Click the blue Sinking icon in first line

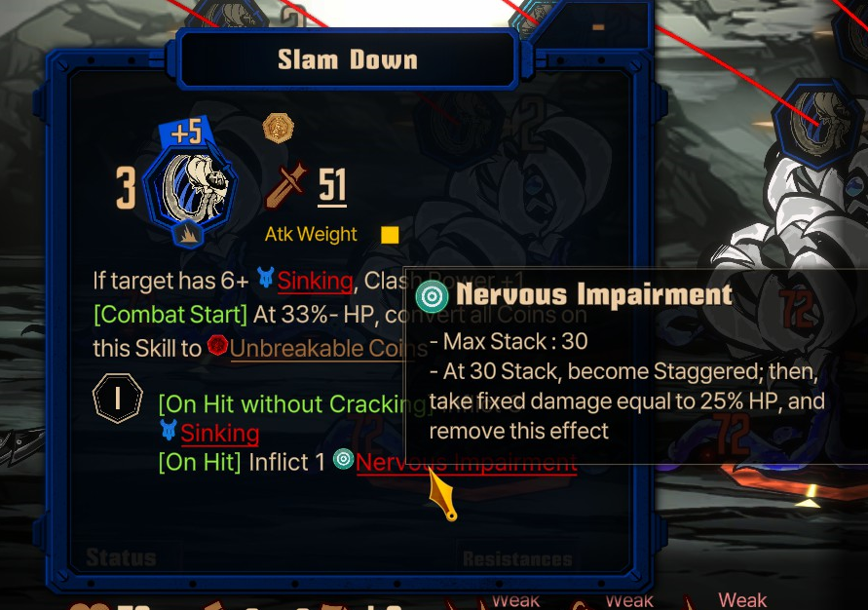pos(266,278)
